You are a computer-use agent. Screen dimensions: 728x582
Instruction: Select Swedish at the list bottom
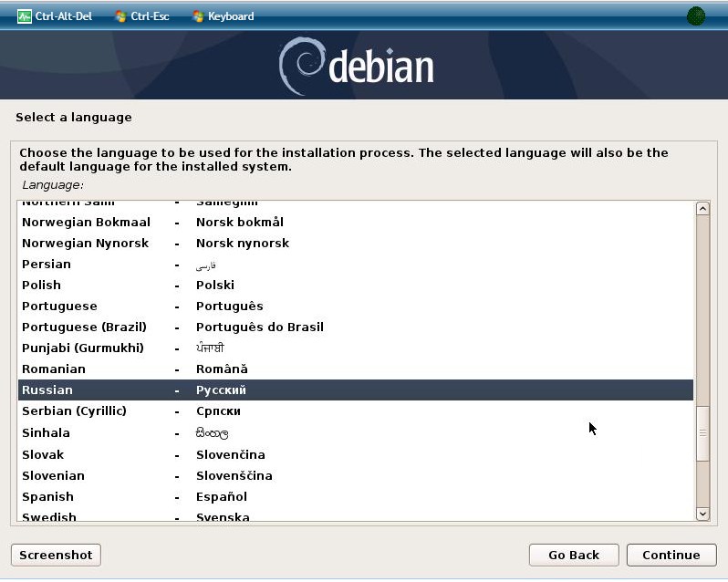point(356,515)
